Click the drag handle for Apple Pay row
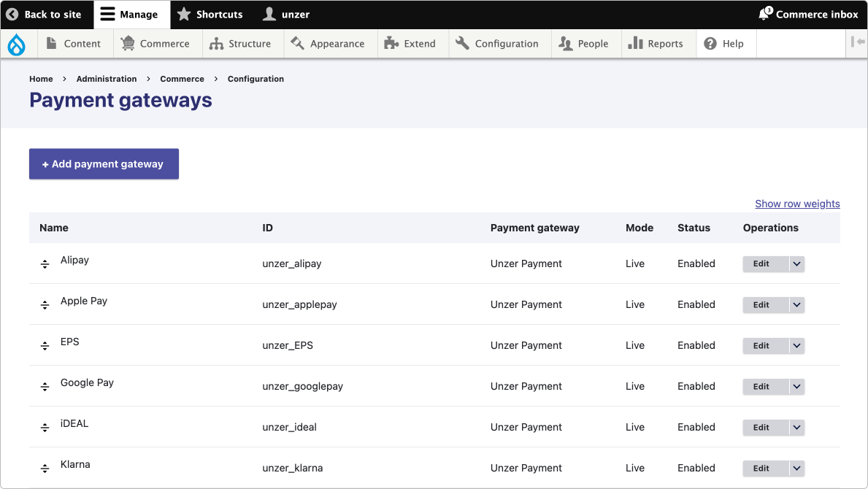This screenshot has height=489, width=868. pos(45,305)
